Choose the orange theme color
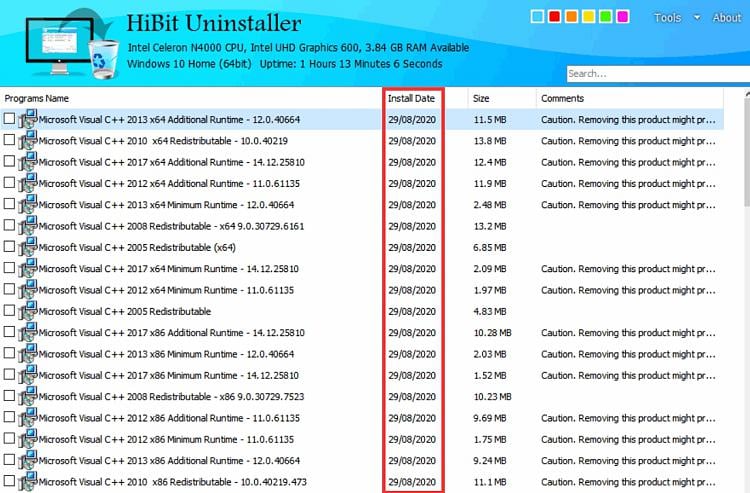This screenshot has width=750, height=493. pyautogui.click(x=571, y=17)
